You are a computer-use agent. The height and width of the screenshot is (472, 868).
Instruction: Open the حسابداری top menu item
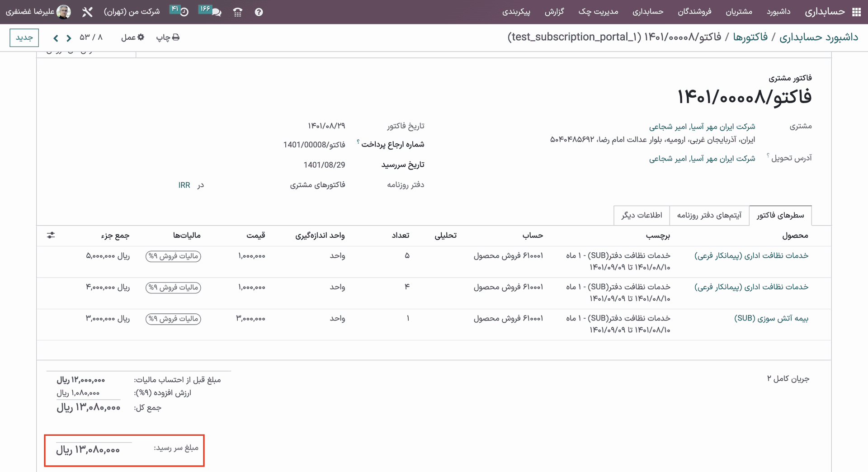pos(648,12)
